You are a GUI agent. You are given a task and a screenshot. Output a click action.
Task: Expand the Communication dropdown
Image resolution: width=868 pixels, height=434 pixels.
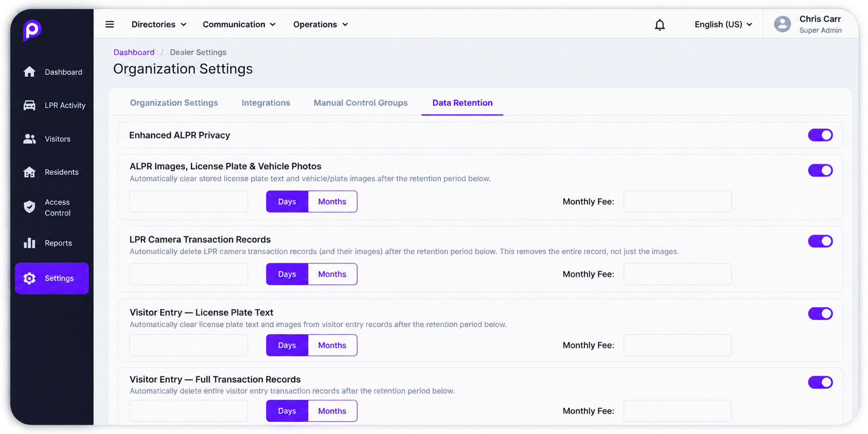coord(239,24)
